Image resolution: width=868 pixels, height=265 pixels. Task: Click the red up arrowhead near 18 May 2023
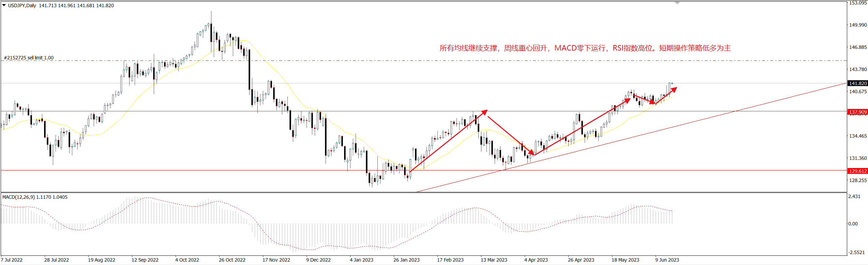pyautogui.click(x=627, y=101)
